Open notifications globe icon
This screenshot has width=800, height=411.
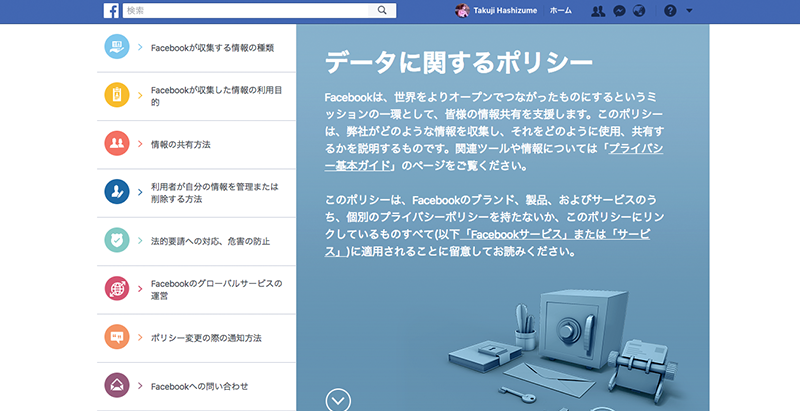click(x=639, y=11)
